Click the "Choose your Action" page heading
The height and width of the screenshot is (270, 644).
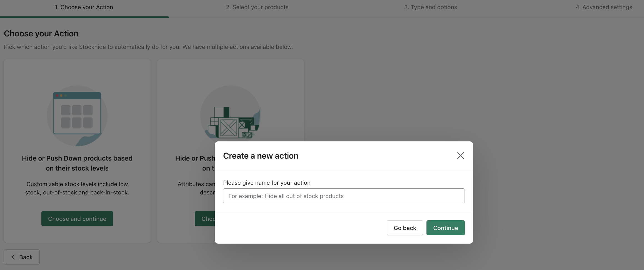coord(41,34)
